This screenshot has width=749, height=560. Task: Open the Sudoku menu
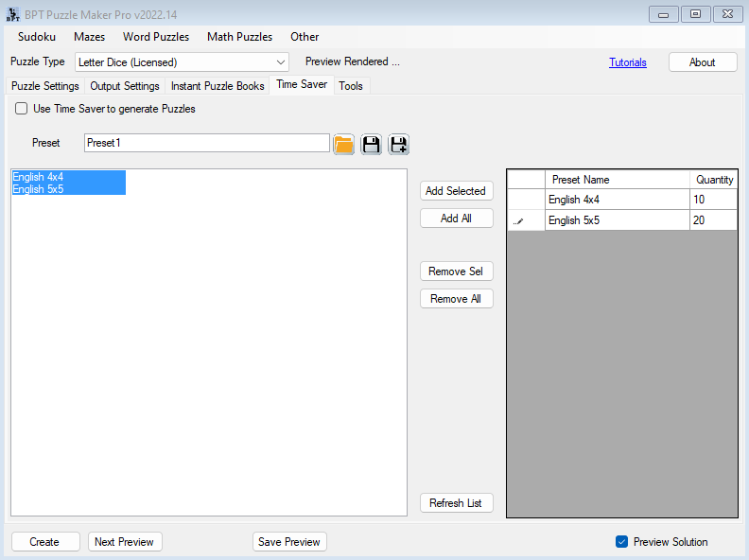(x=37, y=37)
